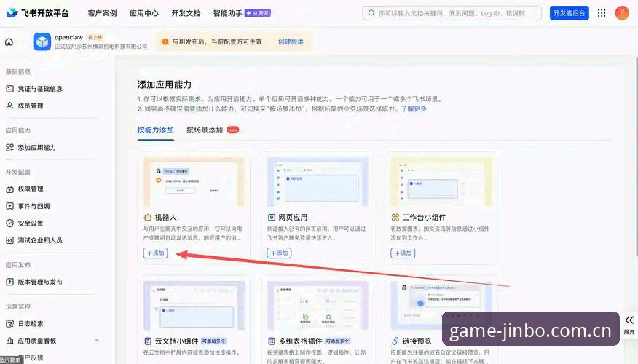Click the 可添加多个 tag on 云文档小组件
638x364 pixels.
click(x=214, y=341)
